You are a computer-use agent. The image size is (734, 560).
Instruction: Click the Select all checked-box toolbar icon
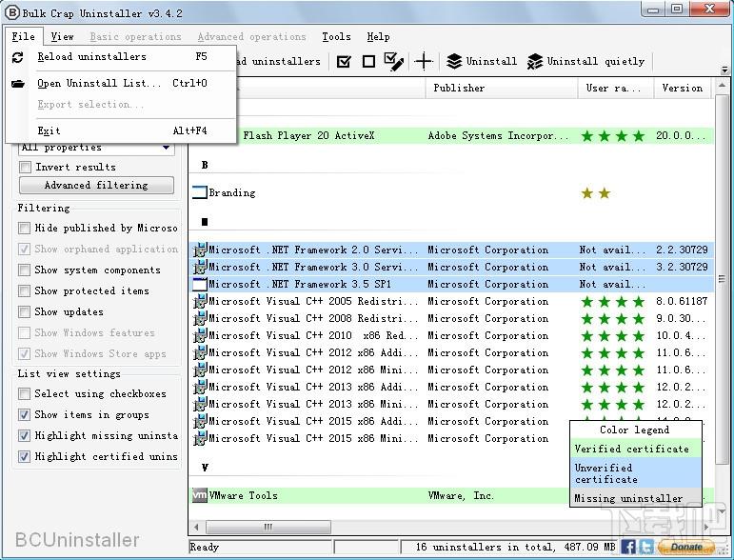tap(344, 61)
